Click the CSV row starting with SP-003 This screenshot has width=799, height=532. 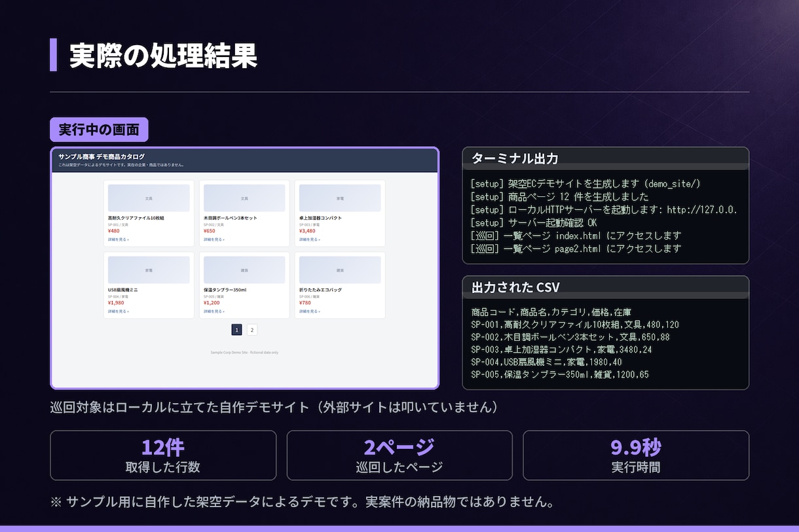563,349
